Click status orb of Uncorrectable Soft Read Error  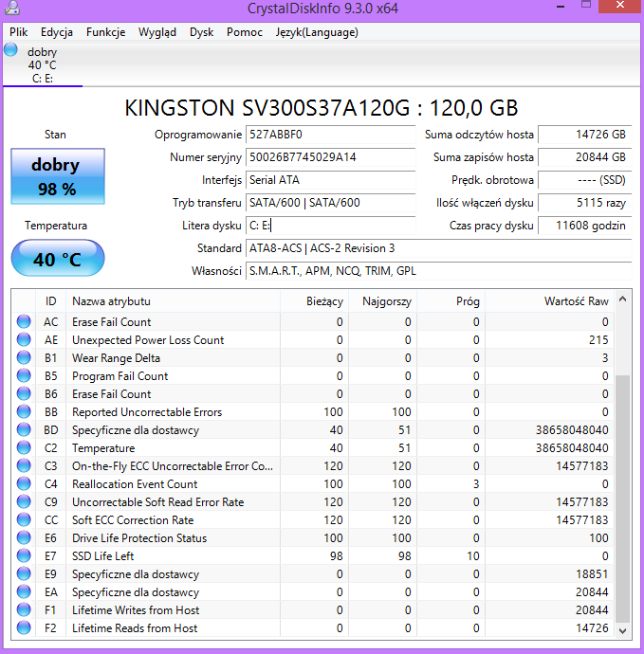coord(24,501)
